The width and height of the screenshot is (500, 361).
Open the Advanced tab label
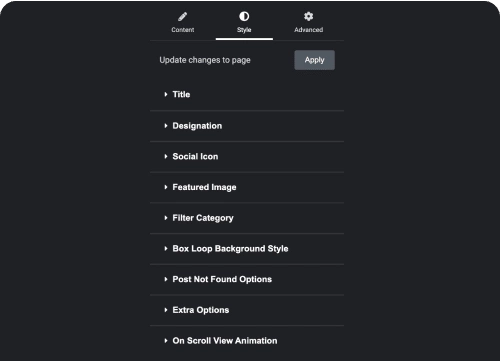308,30
